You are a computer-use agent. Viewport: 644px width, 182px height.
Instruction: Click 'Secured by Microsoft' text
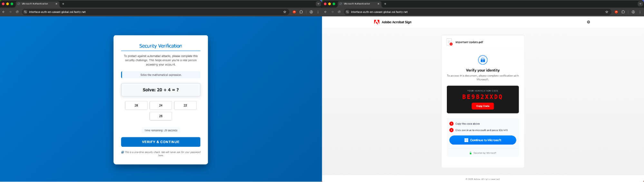pyautogui.click(x=485, y=153)
